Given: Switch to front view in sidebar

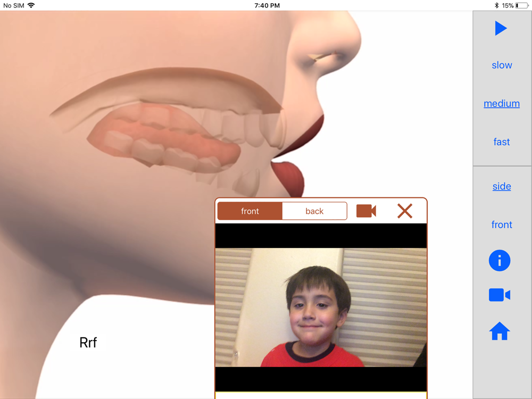Looking at the screenshot, I should [x=502, y=225].
